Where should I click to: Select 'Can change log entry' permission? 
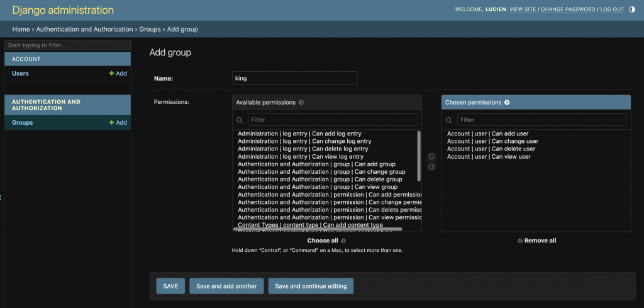point(304,141)
